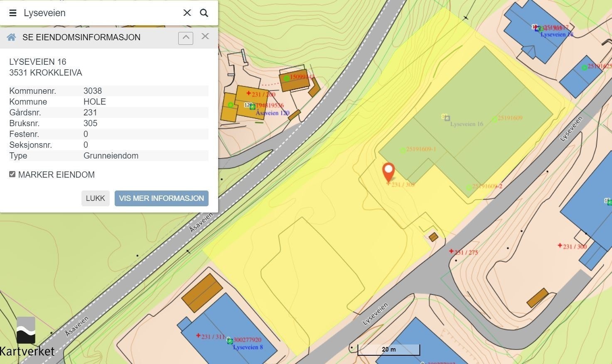The image size is (612, 364).
Task: Click the Kommunenr. value 3038
Action: (93, 91)
